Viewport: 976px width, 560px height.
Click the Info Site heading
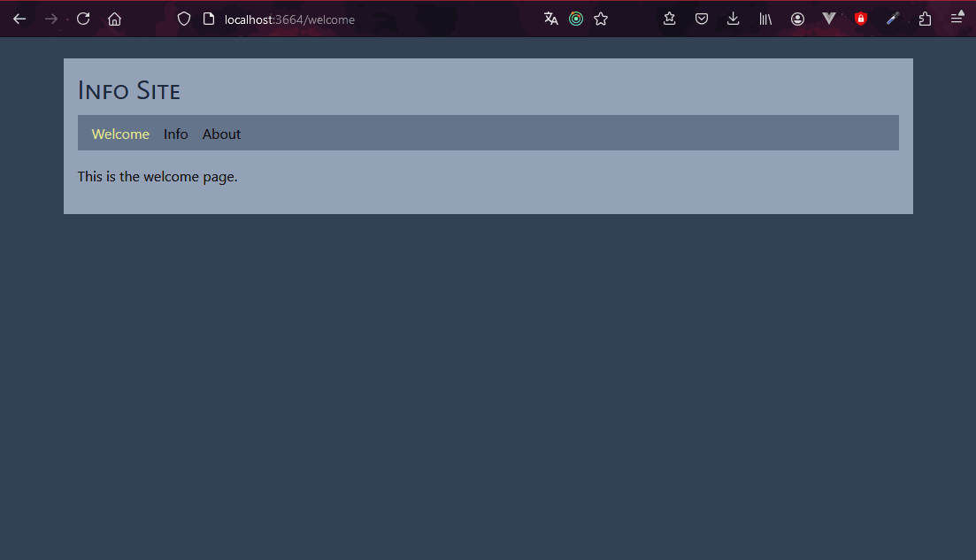[x=129, y=90]
